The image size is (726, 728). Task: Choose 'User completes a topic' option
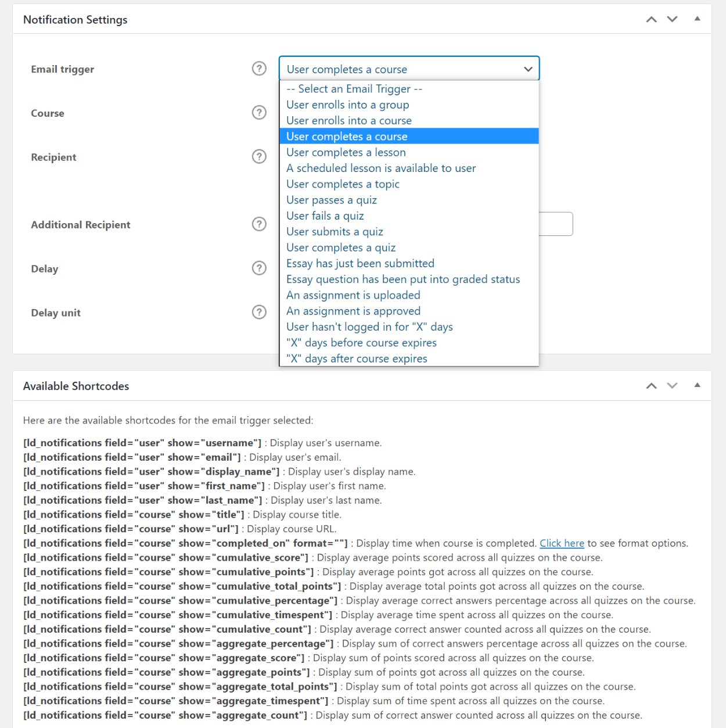pyautogui.click(x=409, y=184)
